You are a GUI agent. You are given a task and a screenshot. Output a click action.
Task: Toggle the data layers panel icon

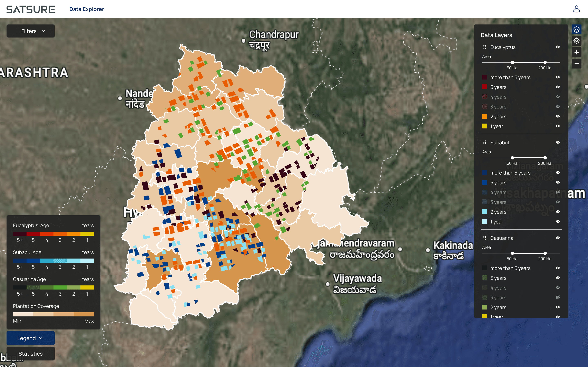pyautogui.click(x=576, y=30)
